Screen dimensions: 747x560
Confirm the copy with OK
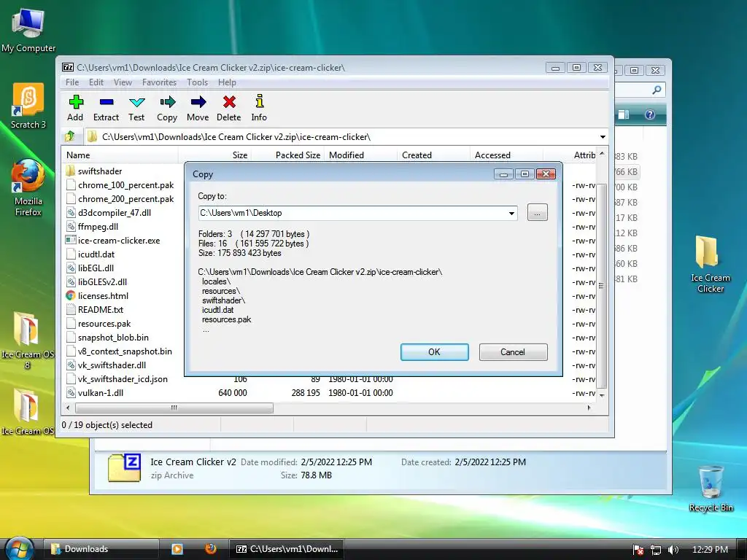435,352
